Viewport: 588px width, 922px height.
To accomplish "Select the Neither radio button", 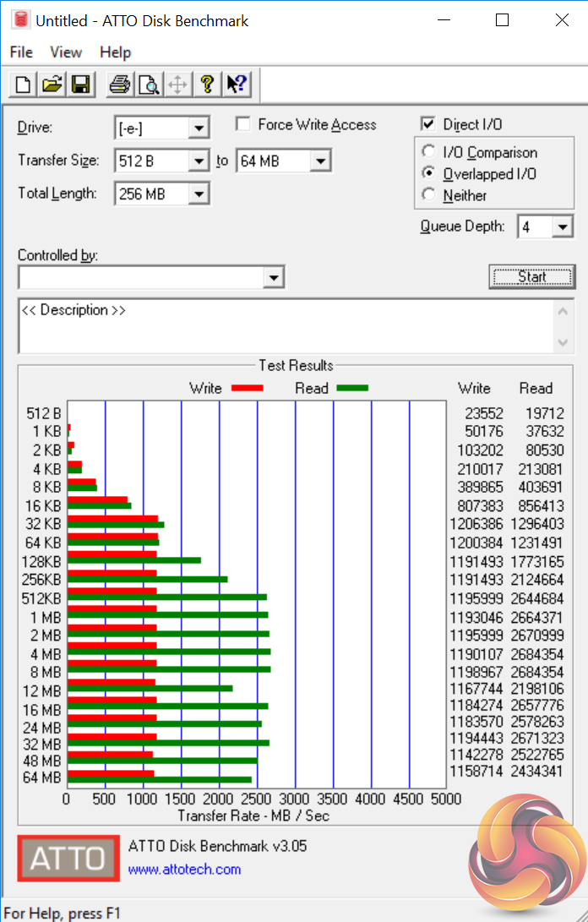I will click(x=428, y=194).
